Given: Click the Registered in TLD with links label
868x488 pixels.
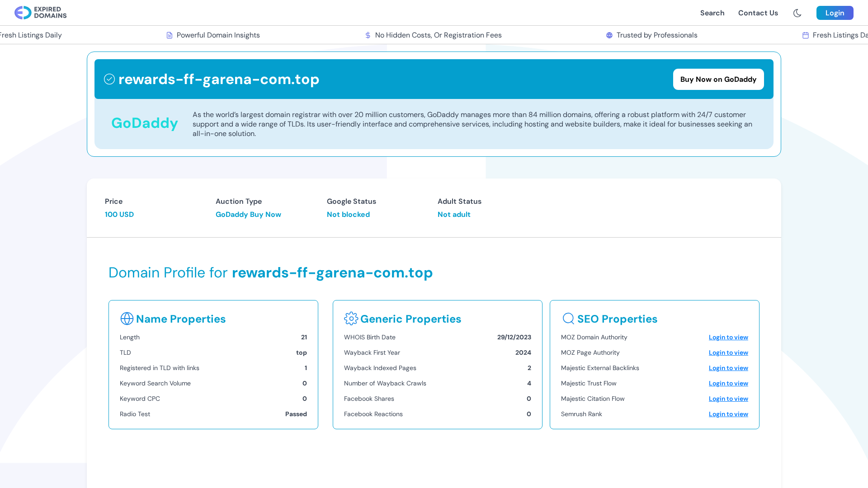Looking at the screenshot, I should tap(160, 368).
